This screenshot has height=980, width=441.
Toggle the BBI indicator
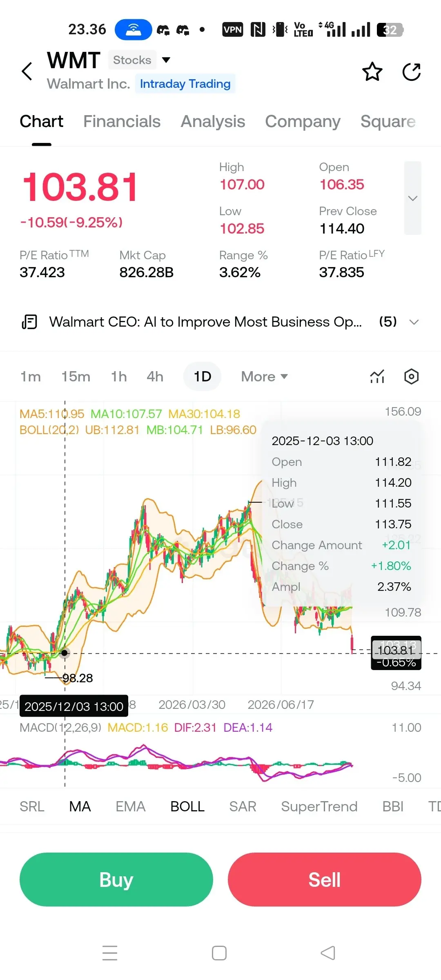(x=393, y=806)
